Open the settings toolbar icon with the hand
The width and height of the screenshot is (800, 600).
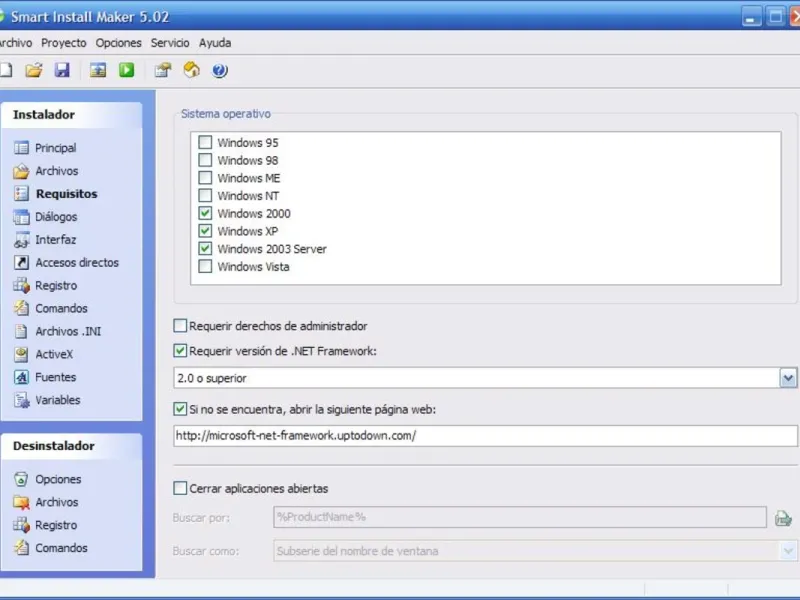tap(163, 70)
